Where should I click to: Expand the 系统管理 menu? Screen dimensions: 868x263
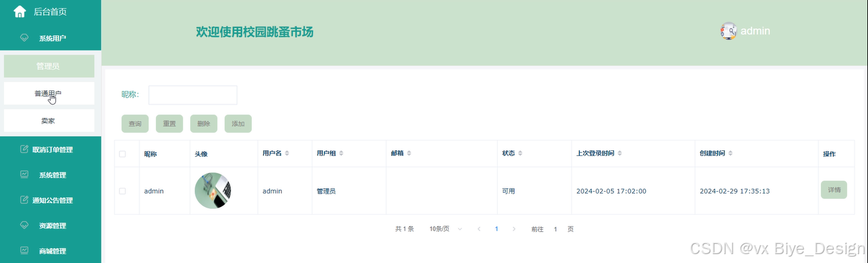[50, 174]
